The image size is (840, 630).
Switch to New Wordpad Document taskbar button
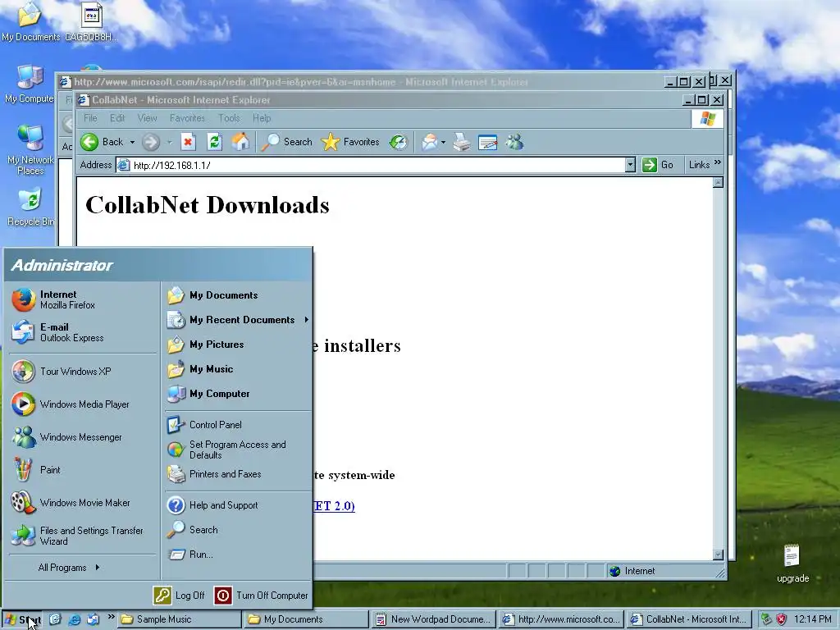pos(434,619)
